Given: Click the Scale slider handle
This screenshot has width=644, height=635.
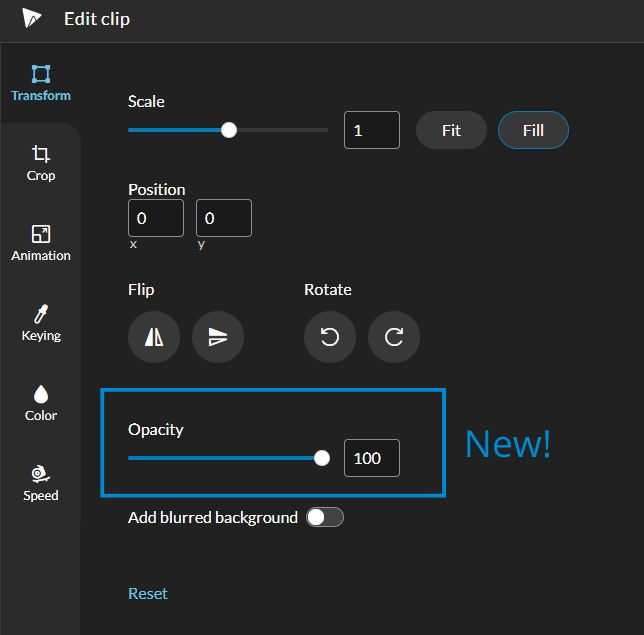Looking at the screenshot, I should tap(229, 130).
